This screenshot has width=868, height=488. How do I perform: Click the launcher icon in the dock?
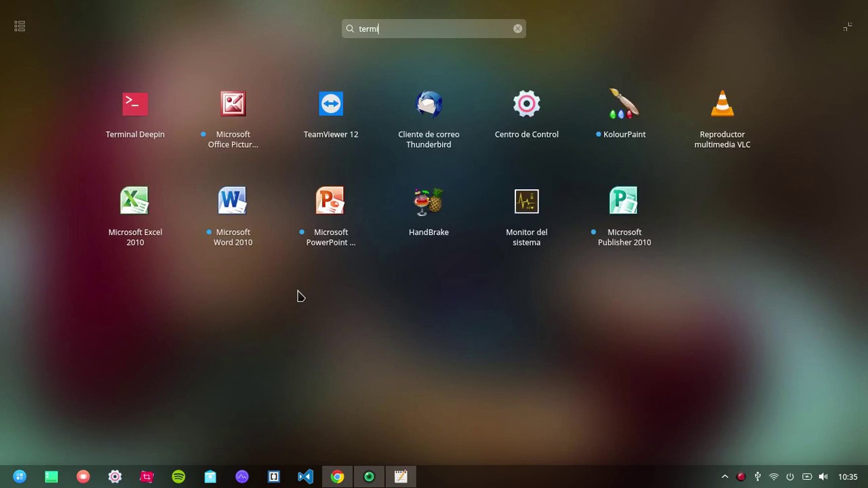click(20, 477)
